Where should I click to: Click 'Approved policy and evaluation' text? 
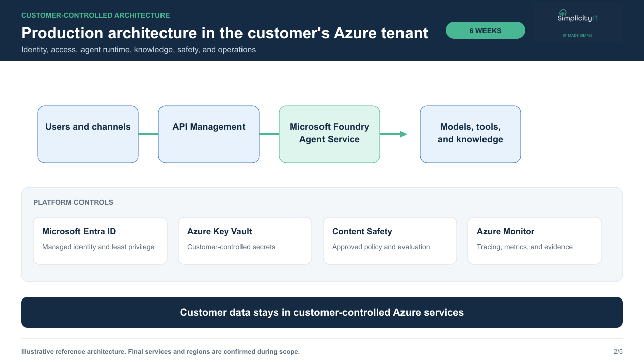[381, 247]
